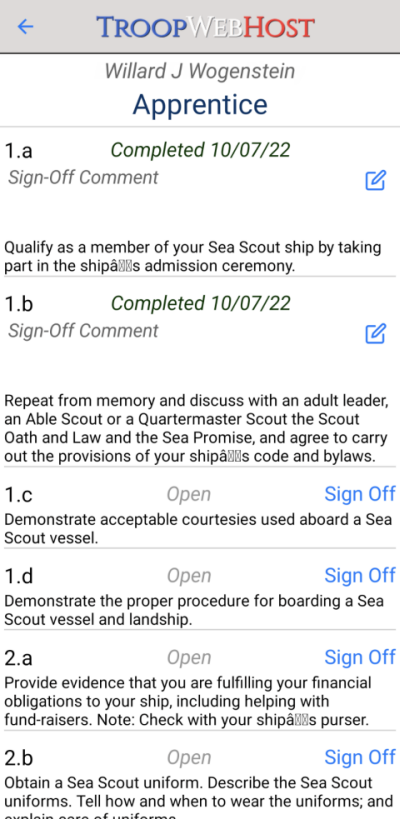Select the Open status of 2.b
The image size is (400, 819).
coord(189,757)
